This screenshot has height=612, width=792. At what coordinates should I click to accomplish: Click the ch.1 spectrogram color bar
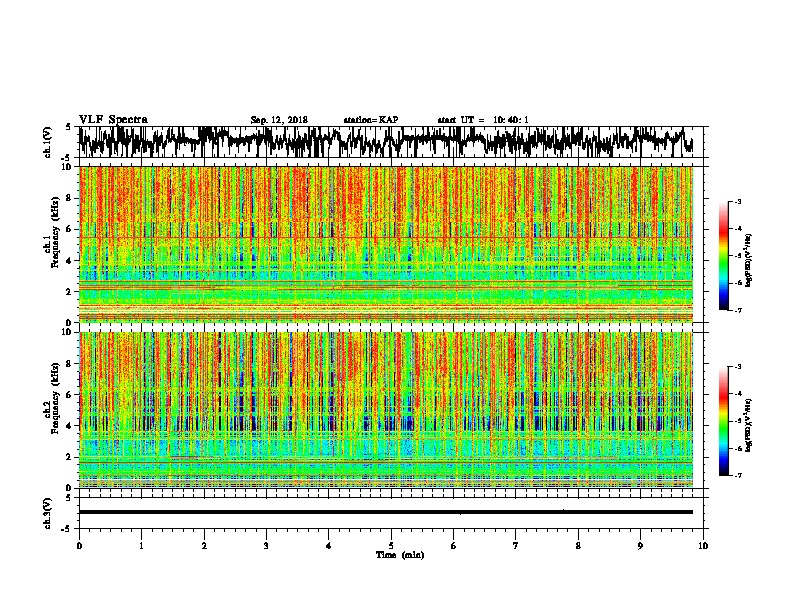[724, 256]
